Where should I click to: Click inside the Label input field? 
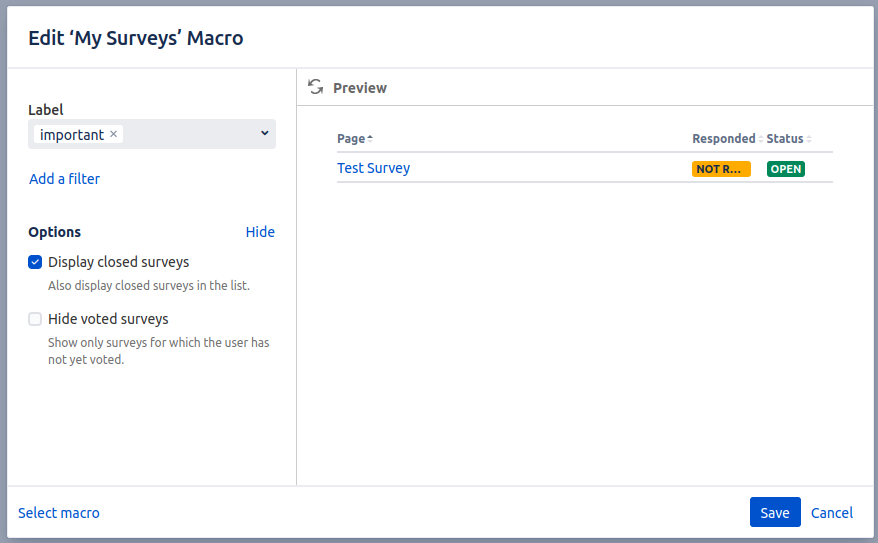pyautogui.click(x=190, y=134)
